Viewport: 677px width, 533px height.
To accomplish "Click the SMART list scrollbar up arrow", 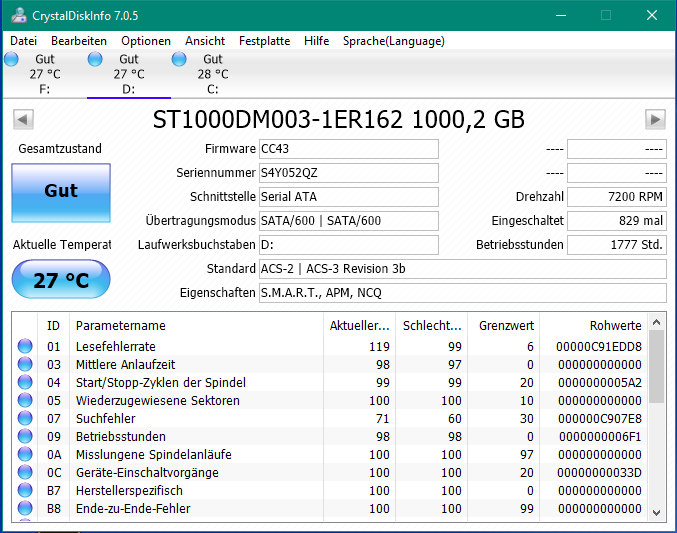I will click(x=657, y=322).
